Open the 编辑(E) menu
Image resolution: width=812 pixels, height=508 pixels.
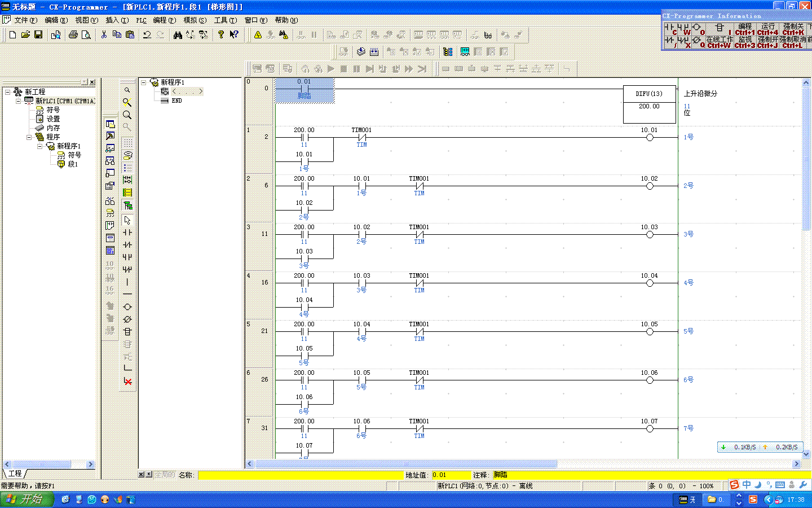pos(56,20)
